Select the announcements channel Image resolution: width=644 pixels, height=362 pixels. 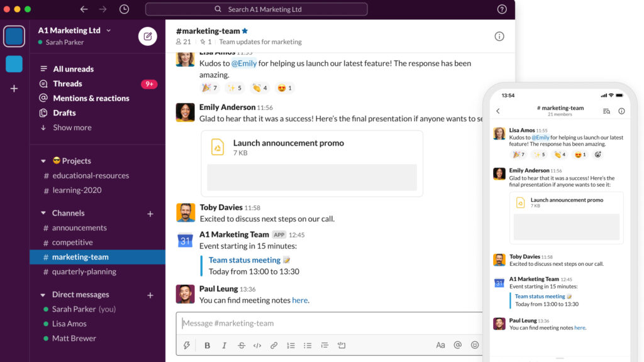coord(79,228)
